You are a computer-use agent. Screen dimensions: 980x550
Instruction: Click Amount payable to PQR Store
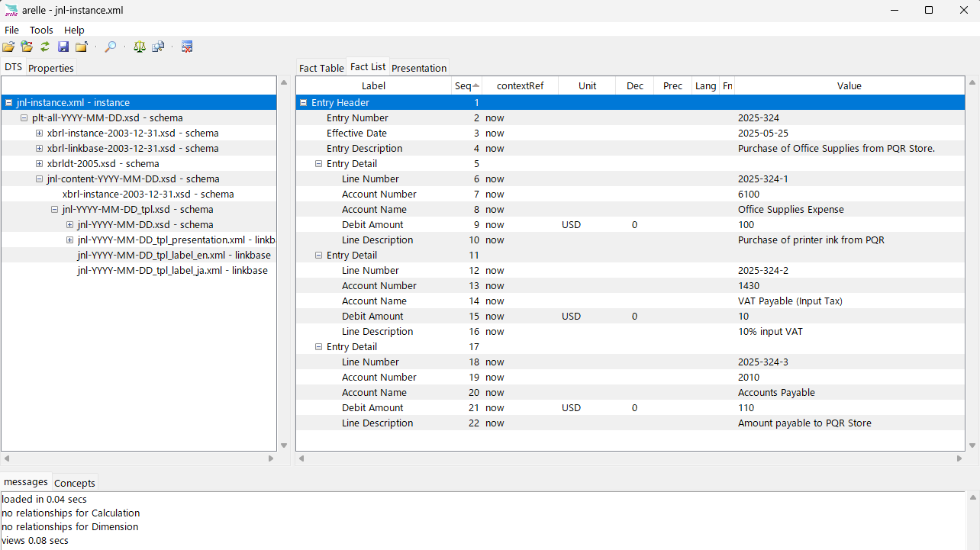804,423
